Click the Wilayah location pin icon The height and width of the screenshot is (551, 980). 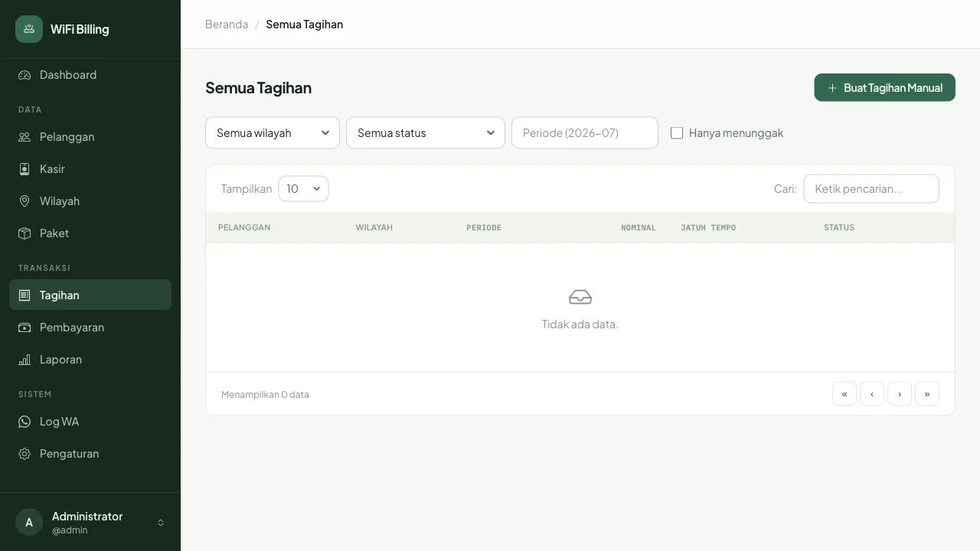[24, 201]
